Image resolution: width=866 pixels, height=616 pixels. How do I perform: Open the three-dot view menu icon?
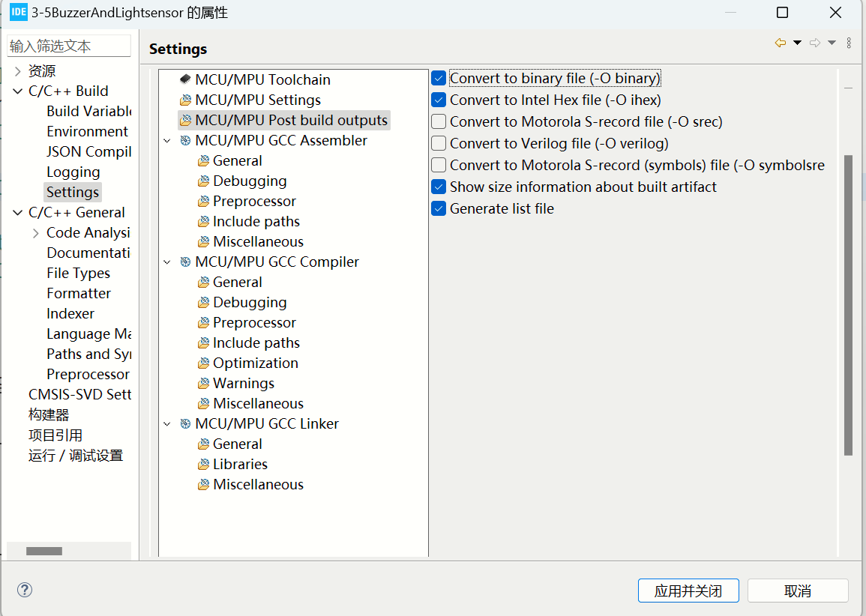[849, 43]
